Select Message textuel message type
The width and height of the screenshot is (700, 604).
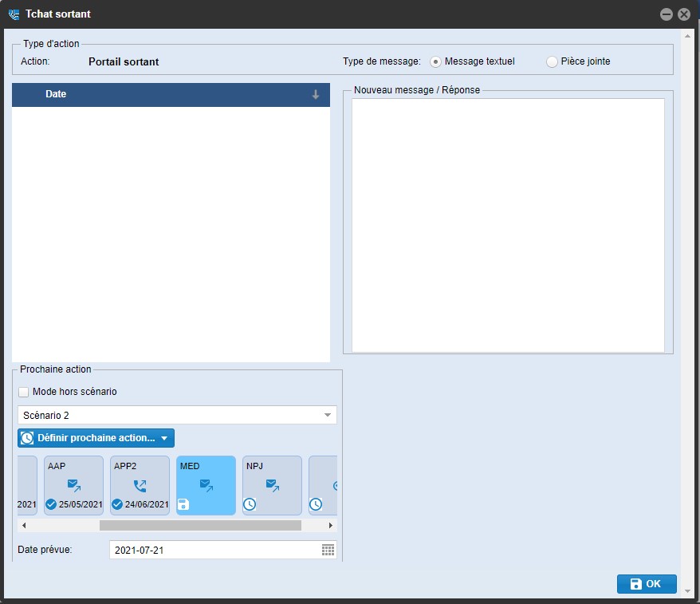tap(435, 61)
